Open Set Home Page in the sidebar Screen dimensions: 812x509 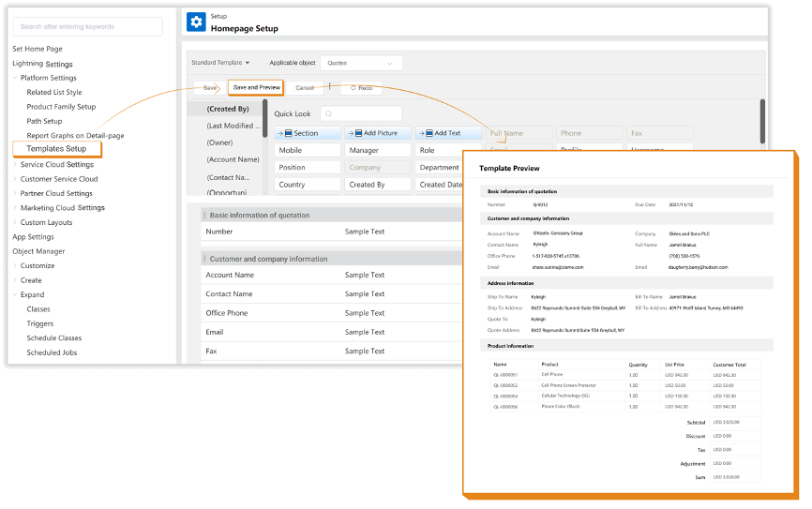(x=38, y=49)
